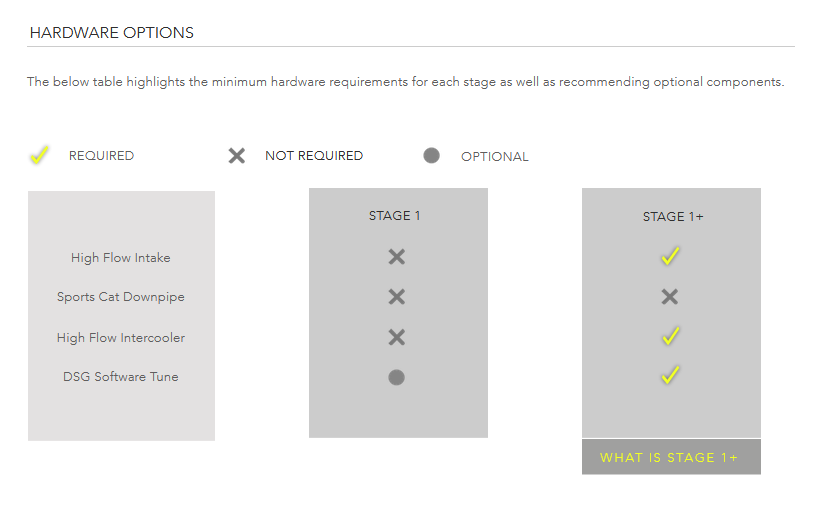Select the STAGE 1+ column header

click(x=673, y=217)
